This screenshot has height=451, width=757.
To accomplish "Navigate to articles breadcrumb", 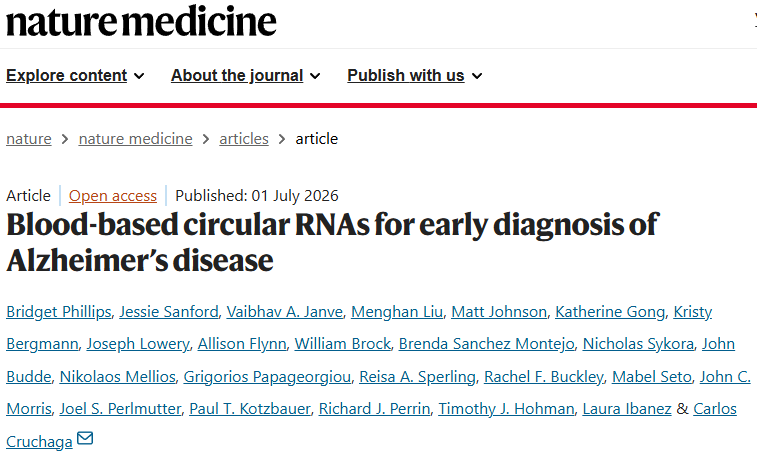I will click(x=244, y=139).
